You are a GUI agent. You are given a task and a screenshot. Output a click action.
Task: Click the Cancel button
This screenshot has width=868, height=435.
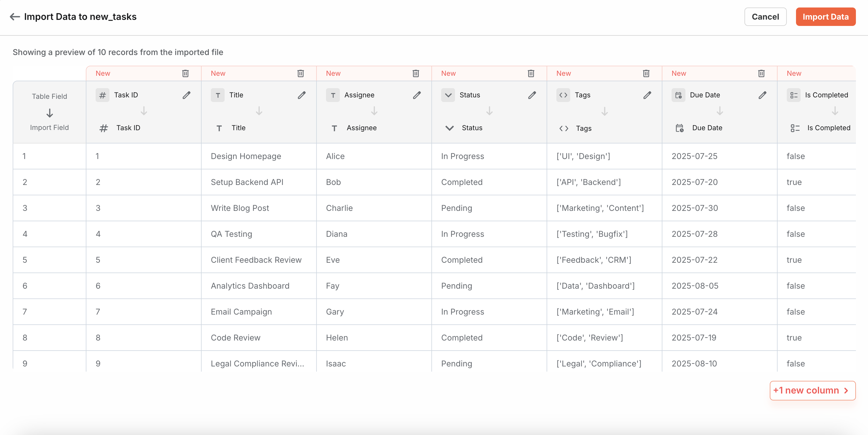click(x=765, y=16)
